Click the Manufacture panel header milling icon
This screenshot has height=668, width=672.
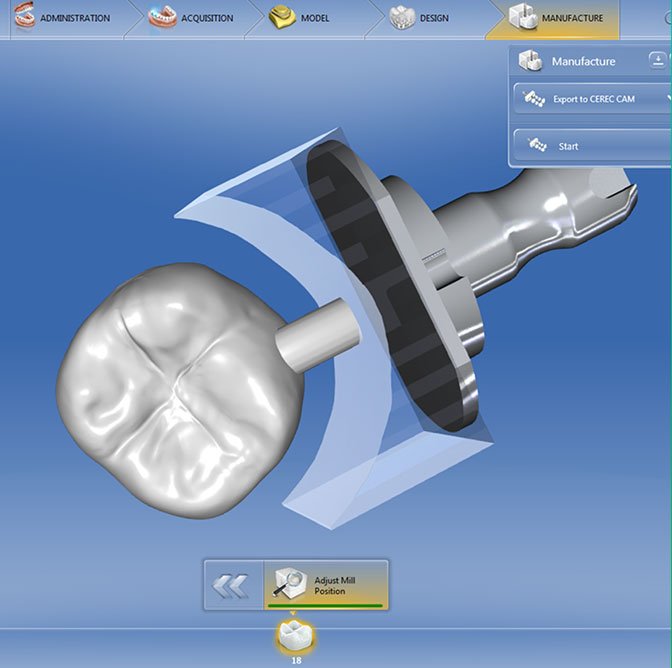coord(529,62)
